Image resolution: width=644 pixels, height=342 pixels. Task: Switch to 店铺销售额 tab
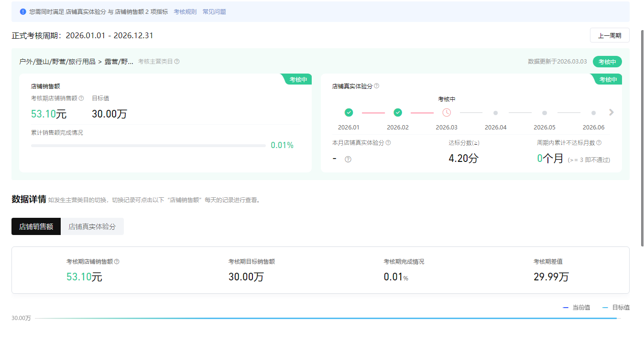point(36,226)
